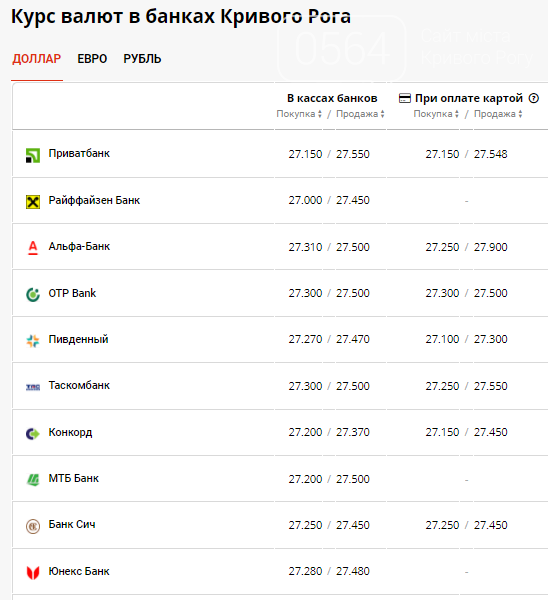Click the Конкорд bank logo icon
Viewport: 548px width, 600px height.
click(33, 434)
